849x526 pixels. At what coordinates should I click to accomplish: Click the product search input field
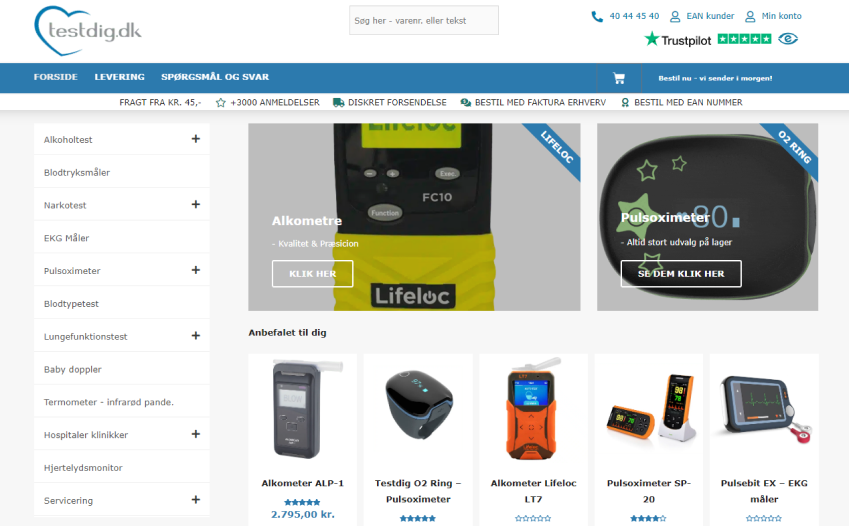click(x=424, y=20)
